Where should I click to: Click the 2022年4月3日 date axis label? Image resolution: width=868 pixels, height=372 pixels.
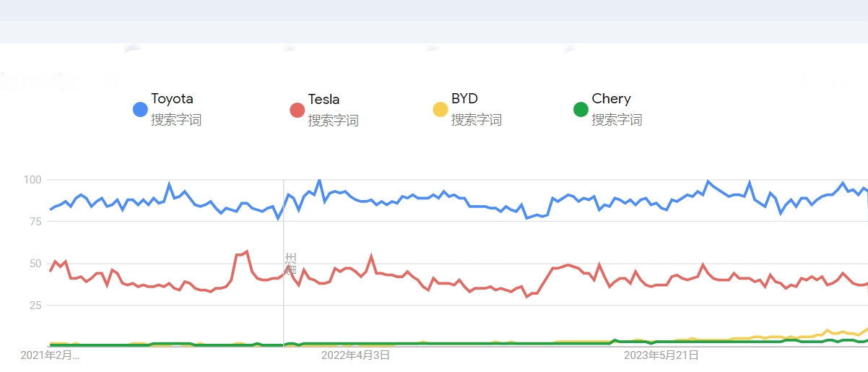pos(355,355)
